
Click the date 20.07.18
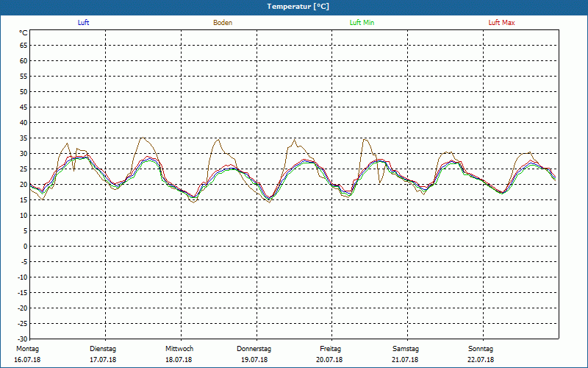pyautogui.click(x=329, y=360)
